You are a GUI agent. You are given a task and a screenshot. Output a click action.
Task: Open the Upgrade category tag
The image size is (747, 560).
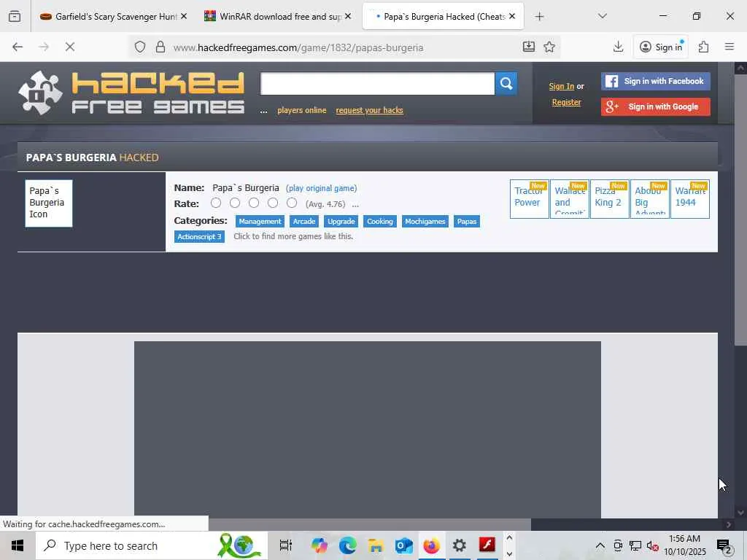pos(341,222)
